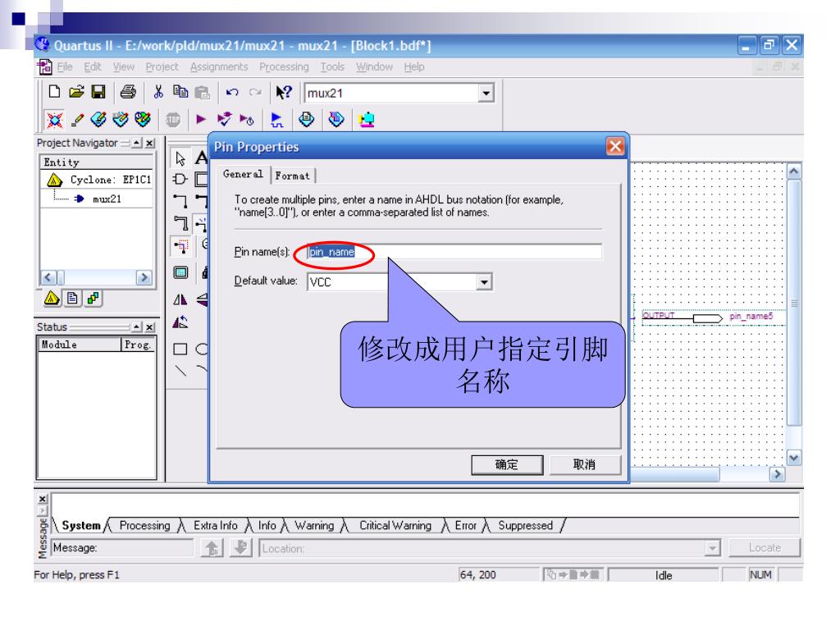Select the Critical Warning message tab
840x630 pixels.
(395, 526)
